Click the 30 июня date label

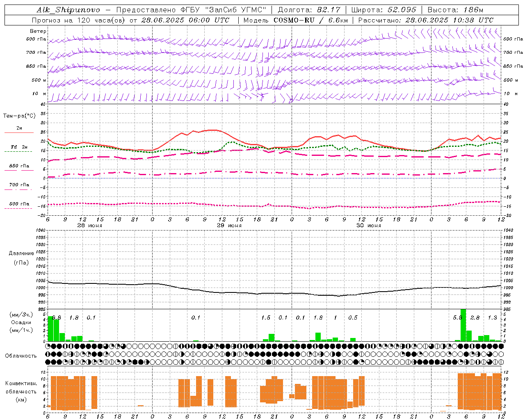pos(369,226)
